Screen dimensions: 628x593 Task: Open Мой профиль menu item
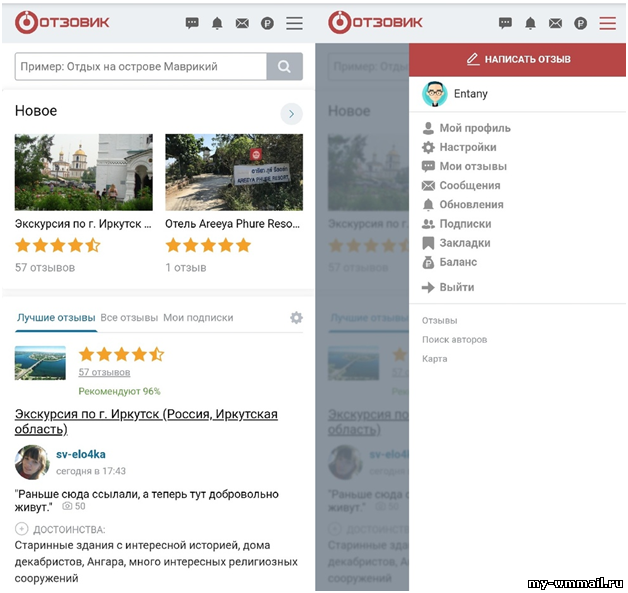pos(467,128)
